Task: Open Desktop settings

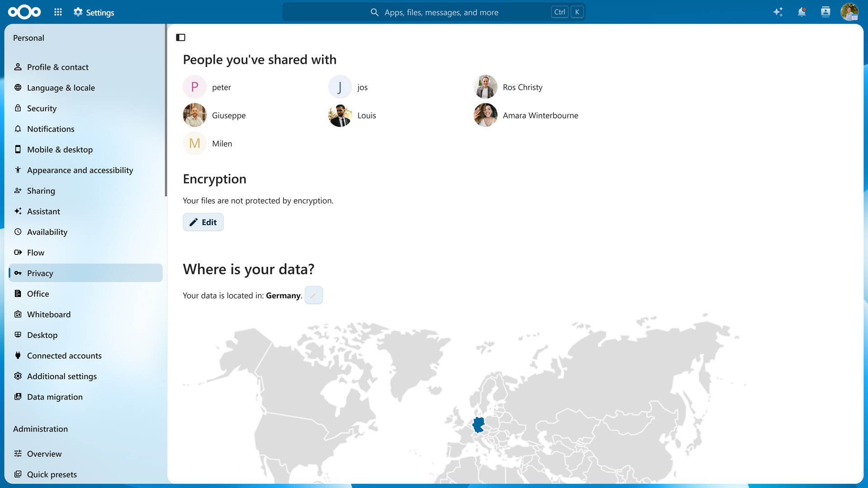Action: click(85, 335)
